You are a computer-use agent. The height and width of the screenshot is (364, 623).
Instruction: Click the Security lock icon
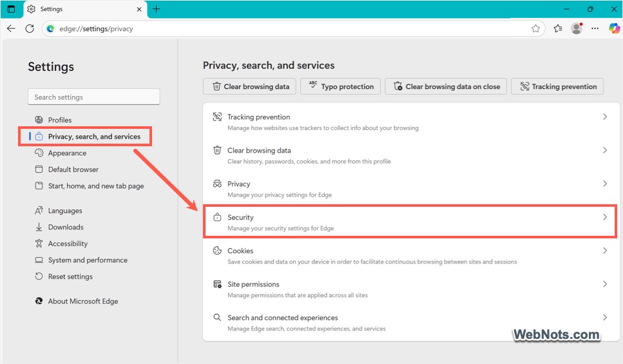click(x=217, y=217)
